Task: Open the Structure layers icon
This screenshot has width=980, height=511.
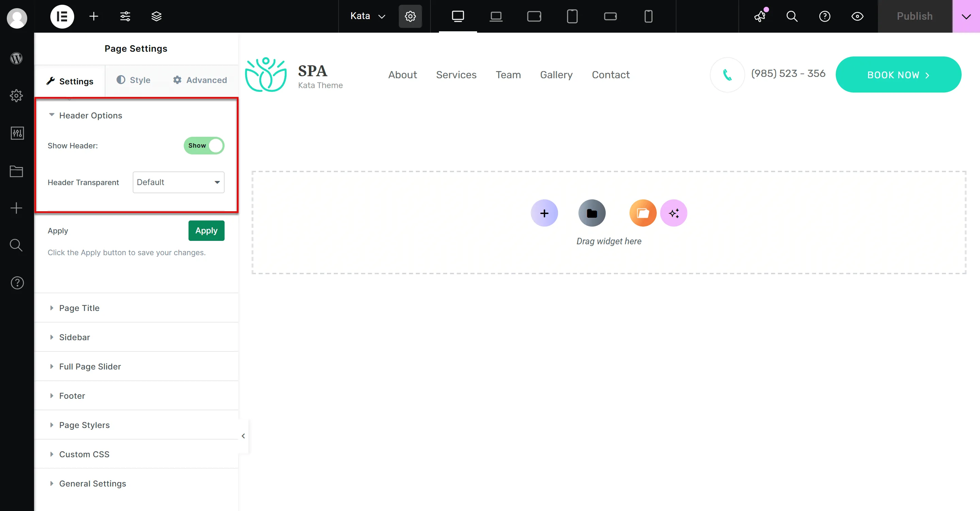Action: 157,16
